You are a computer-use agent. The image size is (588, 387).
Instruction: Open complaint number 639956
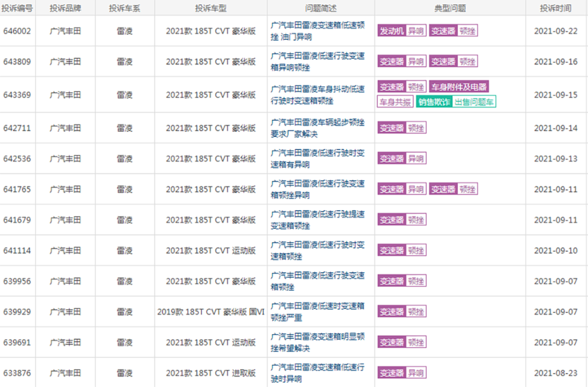pos(17,281)
